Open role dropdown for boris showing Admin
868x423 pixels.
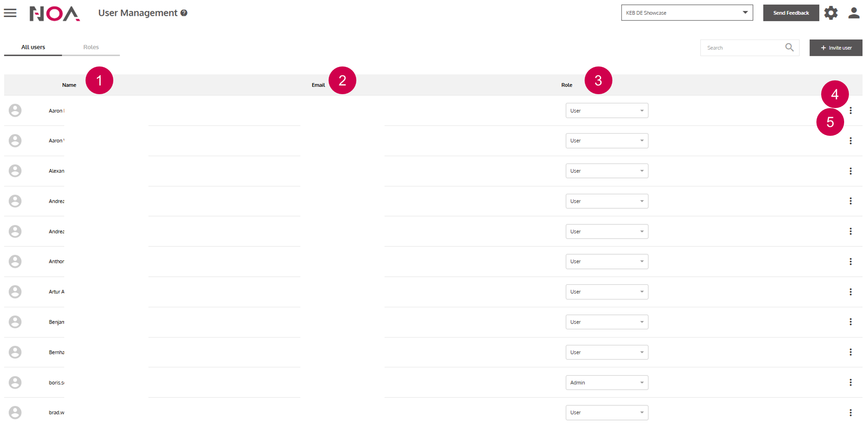tap(606, 383)
